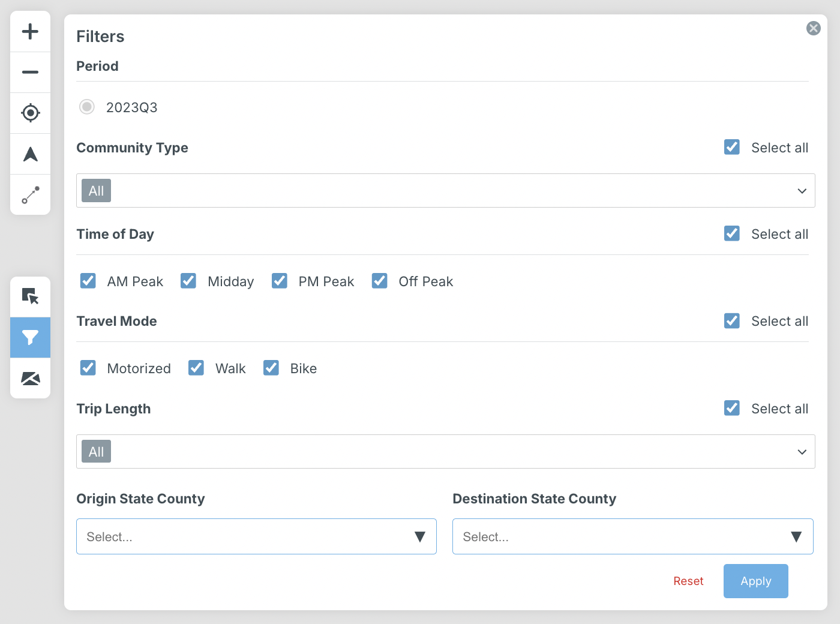Activate the selection cursor tool icon
Viewport: 840px width, 624px height.
(x=30, y=296)
